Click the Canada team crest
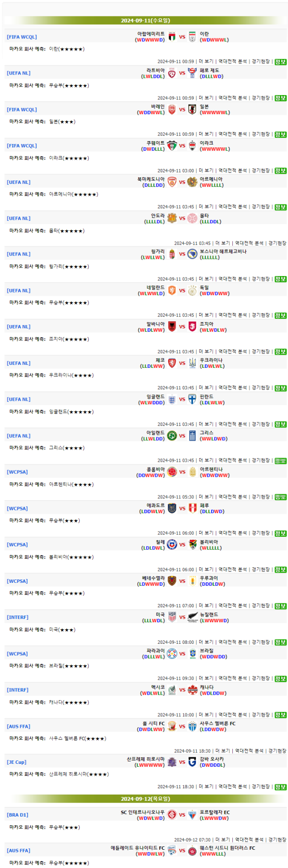Image resolution: width=288 pixels, height=868 pixels. [192, 690]
